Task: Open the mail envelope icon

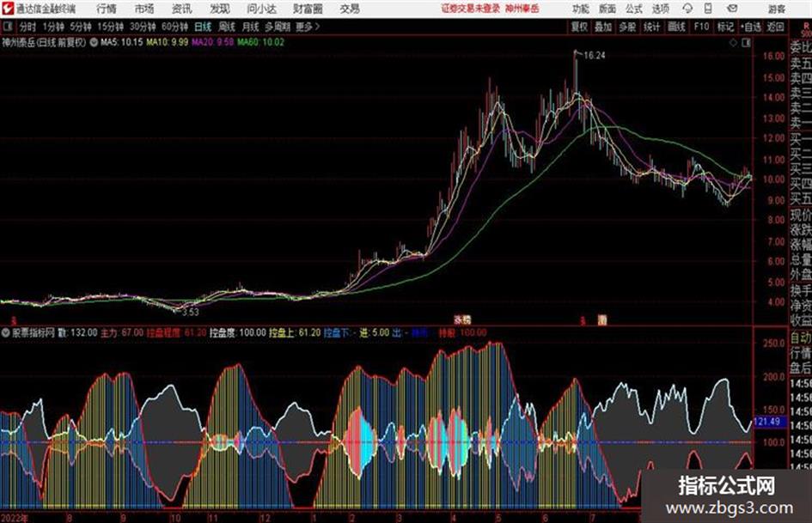Action: click(732, 9)
